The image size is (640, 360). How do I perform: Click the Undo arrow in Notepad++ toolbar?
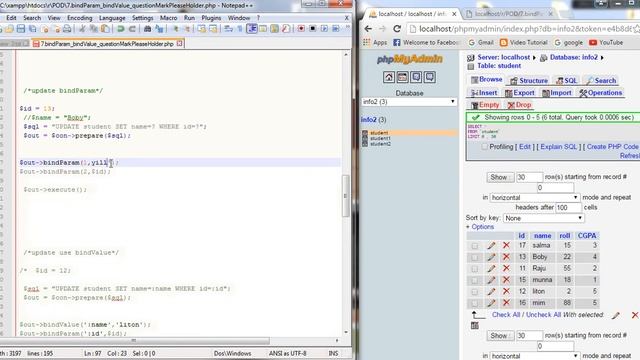click(121, 29)
